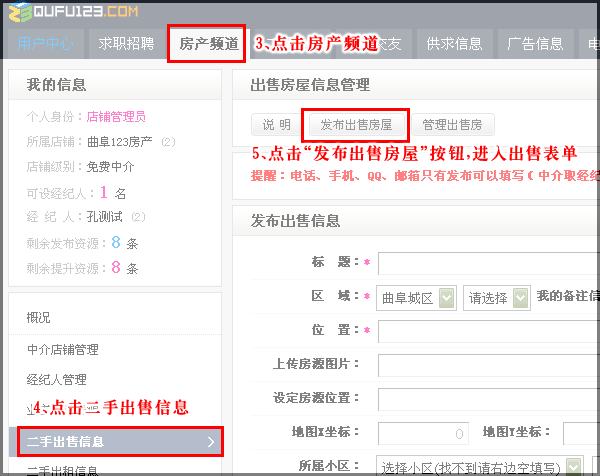Click the QUFU123.COM site logo

pyautogui.click(x=72, y=12)
